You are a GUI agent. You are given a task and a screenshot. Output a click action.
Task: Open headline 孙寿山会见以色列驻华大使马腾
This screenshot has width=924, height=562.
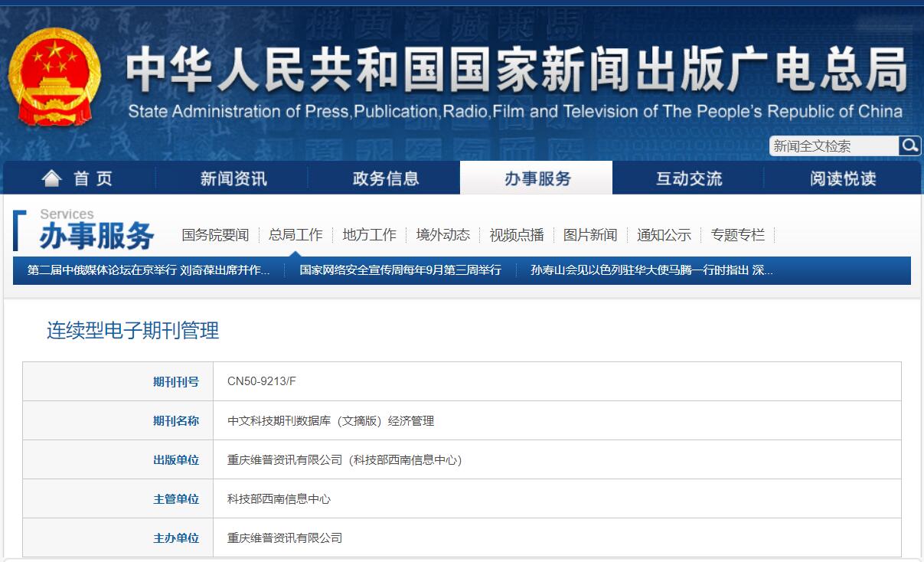point(652,270)
